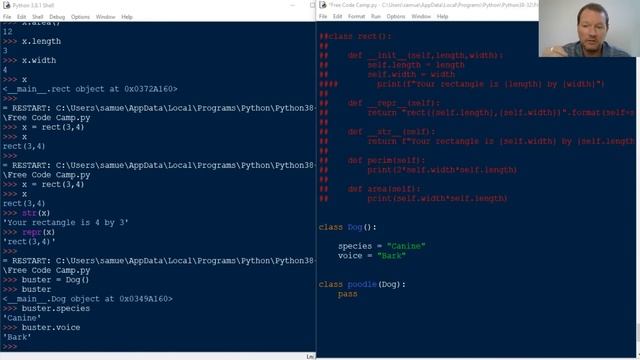The width and height of the screenshot is (640, 360).
Task: Click commented 'self.width = width' line
Action: (x=411, y=74)
